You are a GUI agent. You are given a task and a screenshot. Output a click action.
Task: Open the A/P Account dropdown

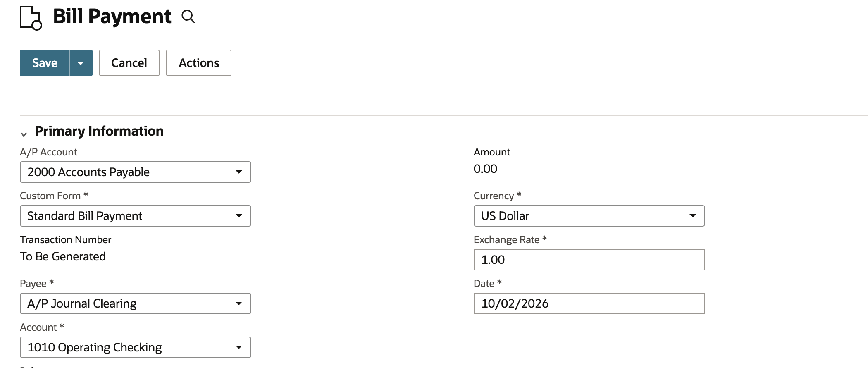(136, 172)
